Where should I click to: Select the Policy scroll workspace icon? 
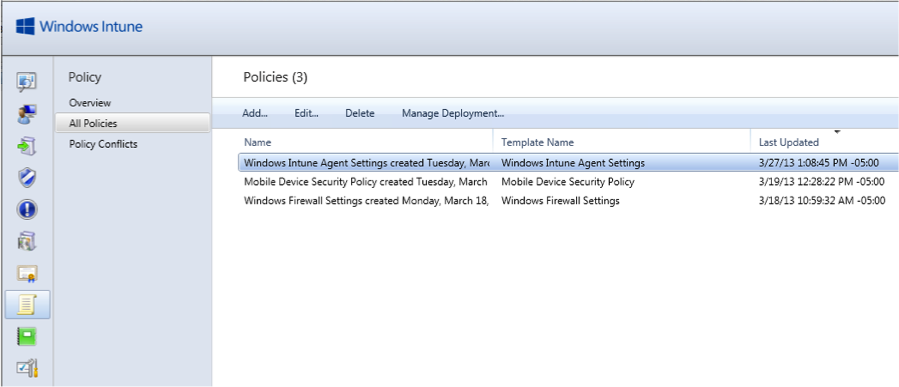pos(27,304)
